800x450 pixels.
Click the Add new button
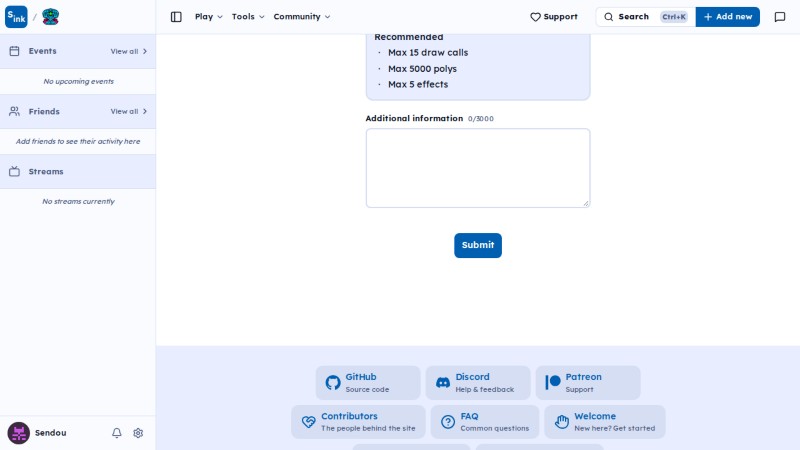pos(728,17)
